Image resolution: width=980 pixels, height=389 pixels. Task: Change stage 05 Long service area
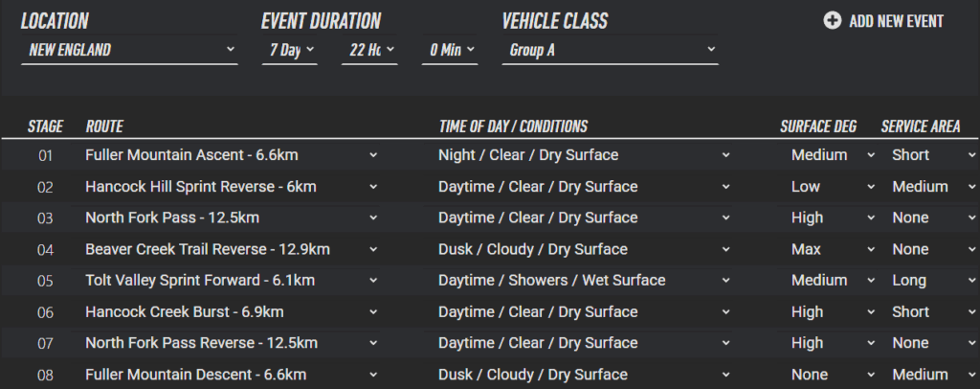(971, 281)
